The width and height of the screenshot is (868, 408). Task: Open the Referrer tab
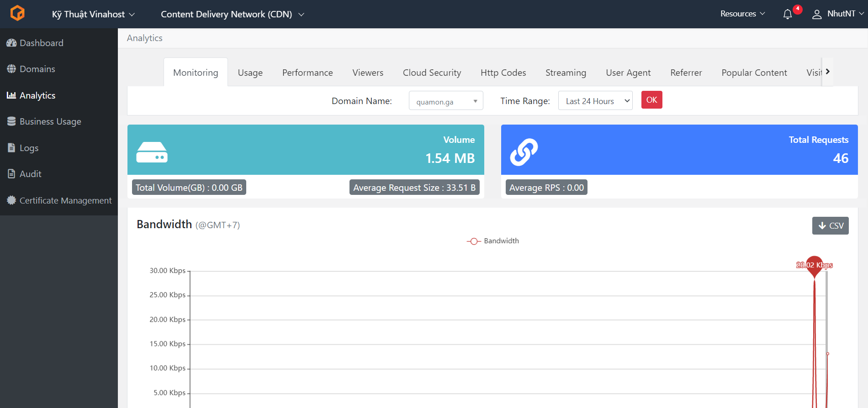pos(686,73)
